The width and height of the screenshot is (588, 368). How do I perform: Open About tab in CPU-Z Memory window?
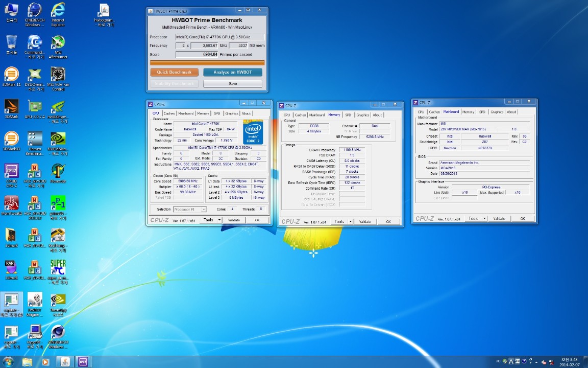377,115
